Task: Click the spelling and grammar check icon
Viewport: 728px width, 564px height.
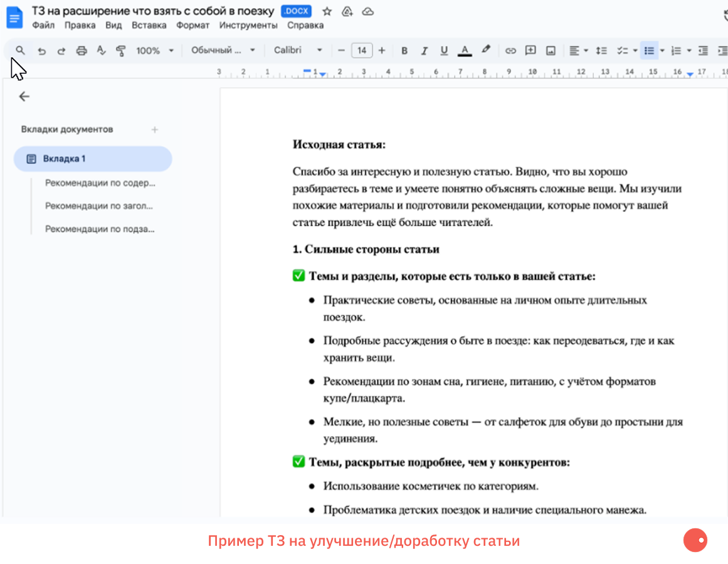Action: tap(101, 51)
